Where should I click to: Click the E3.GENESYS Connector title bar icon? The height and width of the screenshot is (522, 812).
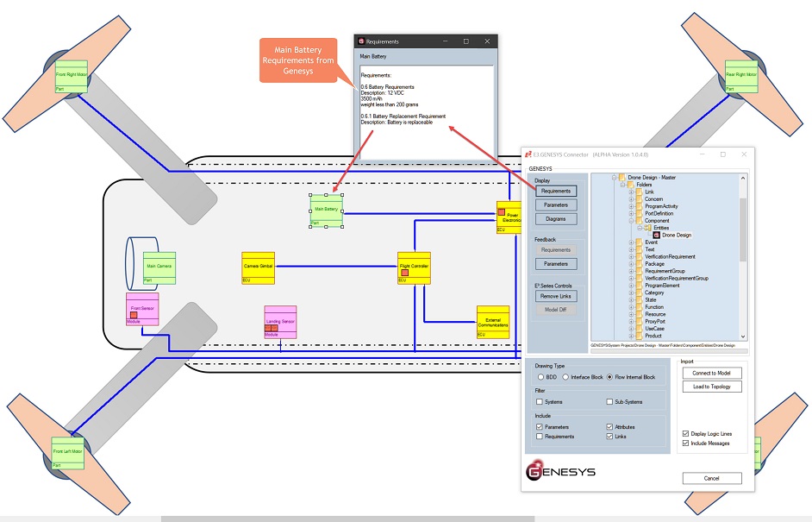click(x=528, y=154)
